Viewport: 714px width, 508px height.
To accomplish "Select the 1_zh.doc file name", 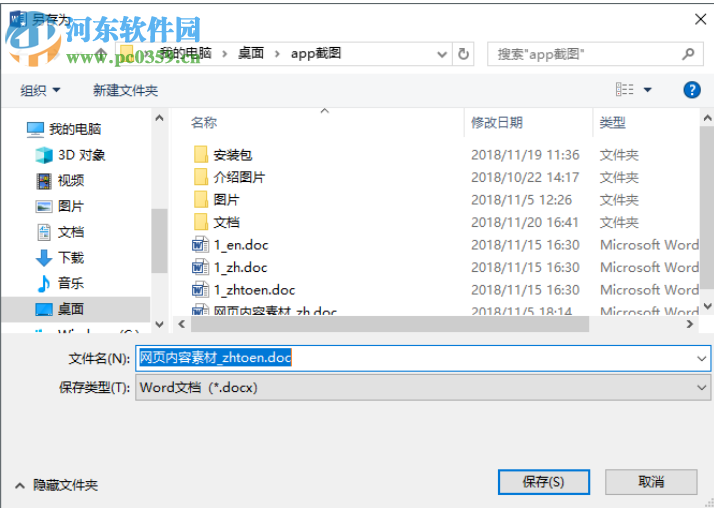I will pos(240,267).
